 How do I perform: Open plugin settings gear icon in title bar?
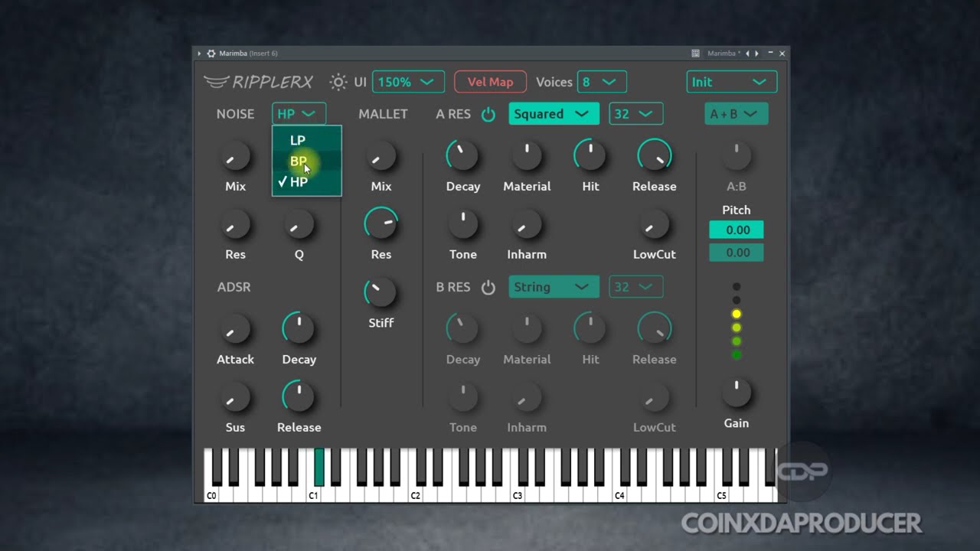coord(211,54)
